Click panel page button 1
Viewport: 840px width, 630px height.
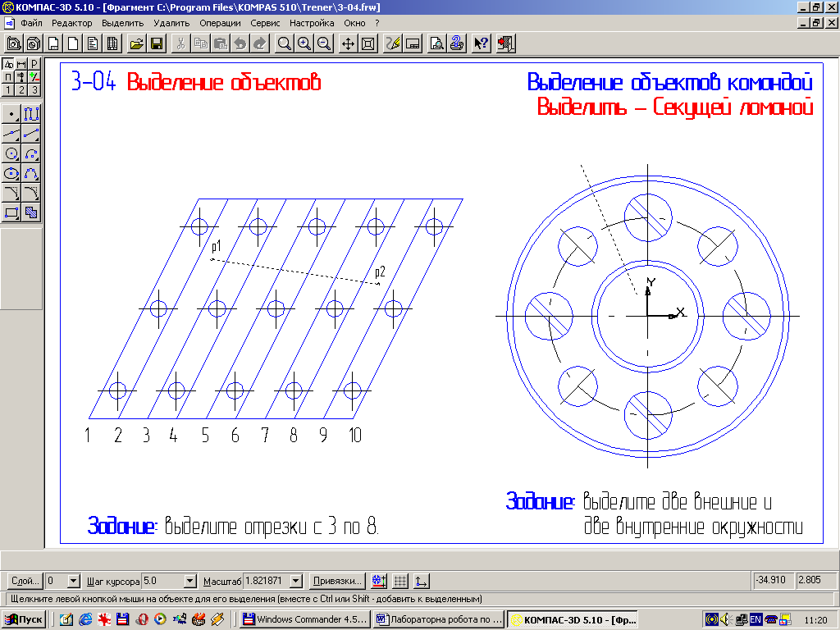[x=8, y=89]
